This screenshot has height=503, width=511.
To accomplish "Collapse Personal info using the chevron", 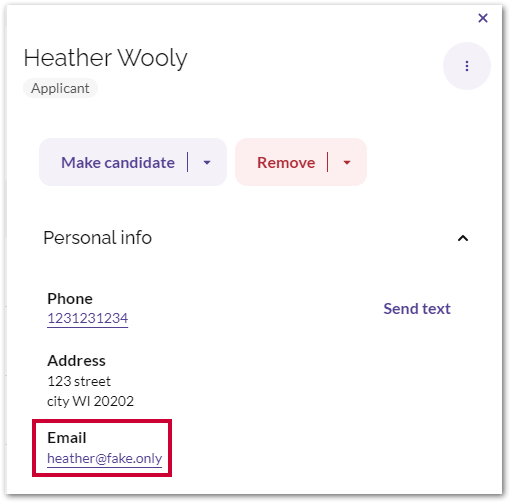I will pos(463,238).
